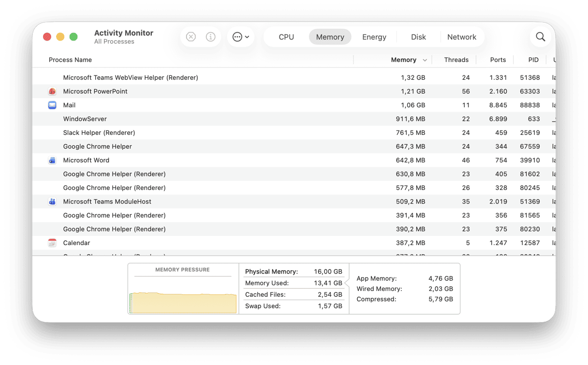Open the search magnifier icon

click(x=541, y=37)
